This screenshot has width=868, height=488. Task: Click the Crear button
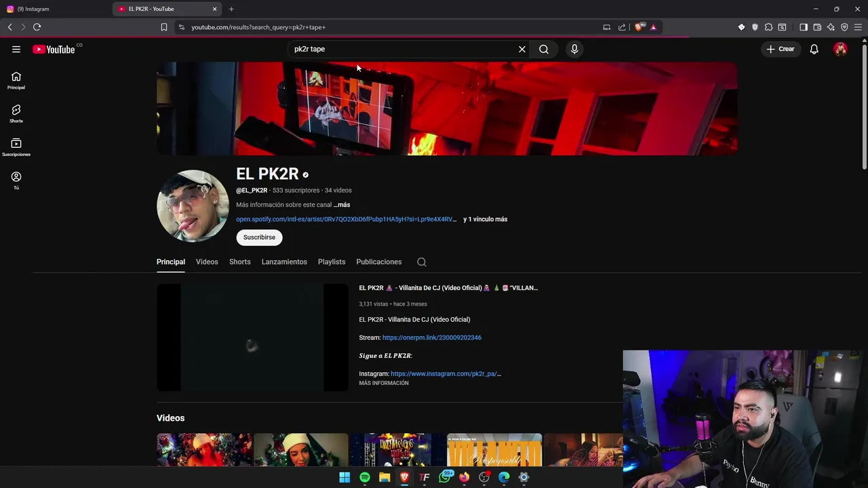pyautogui.click(x=781, y=49)
